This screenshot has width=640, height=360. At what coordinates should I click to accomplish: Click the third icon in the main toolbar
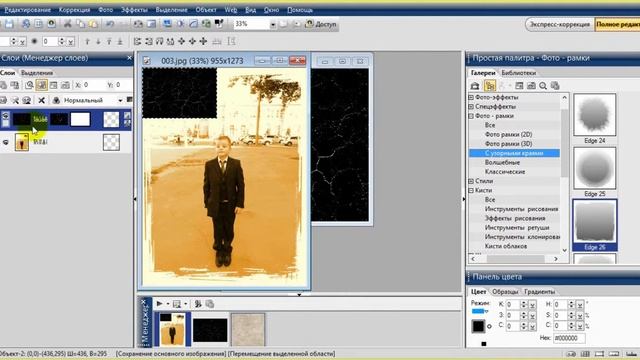(38, 24)
